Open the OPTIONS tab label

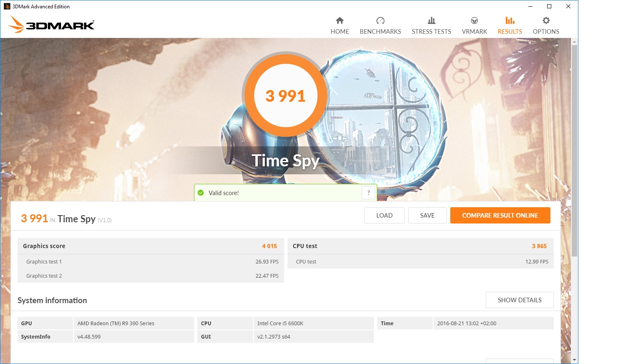coord(546,32)
